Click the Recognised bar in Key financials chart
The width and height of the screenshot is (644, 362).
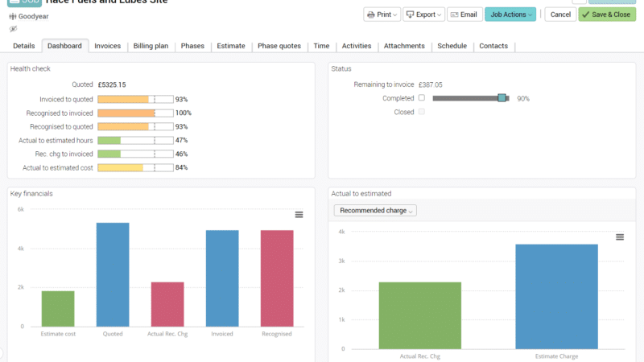coord(277,278)
